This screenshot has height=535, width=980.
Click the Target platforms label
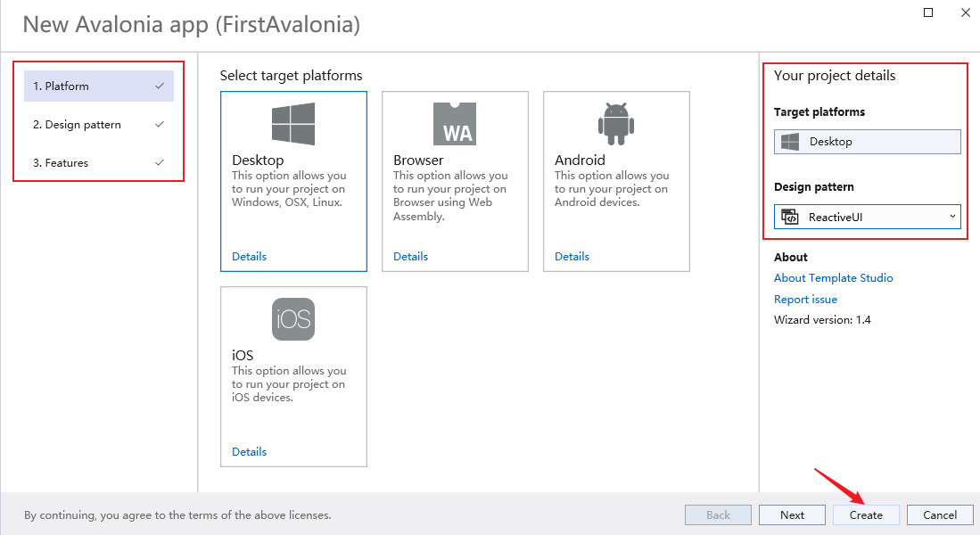click(819, 111)
